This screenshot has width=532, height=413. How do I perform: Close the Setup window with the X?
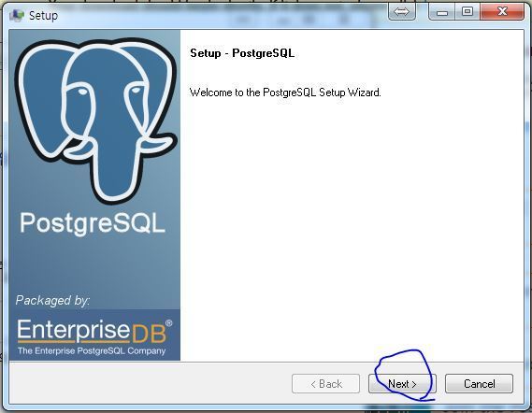pyautogui.click(x=502, y=12)
